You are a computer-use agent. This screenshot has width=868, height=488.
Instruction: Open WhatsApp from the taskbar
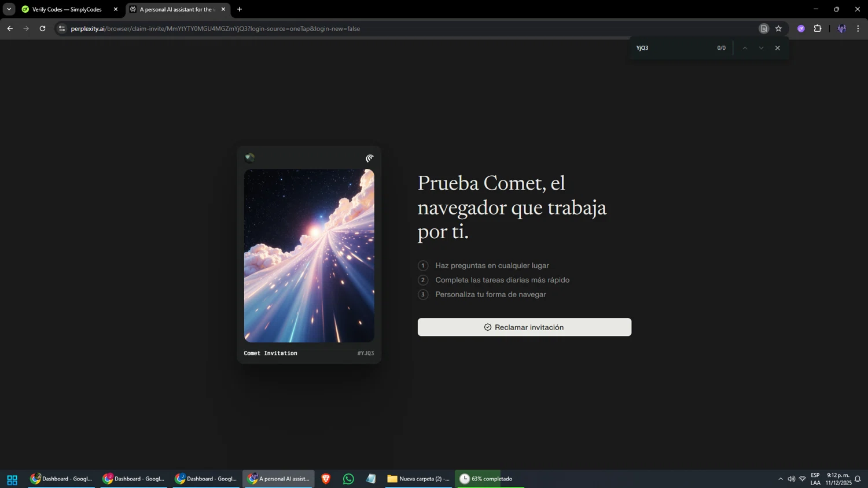pos(348,479)
